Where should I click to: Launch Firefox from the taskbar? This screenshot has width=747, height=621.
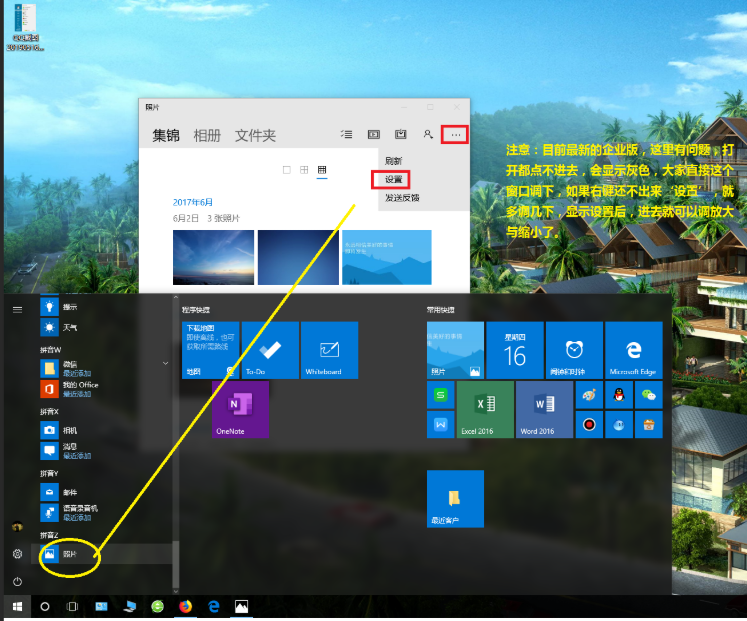pyautogui.click(x=185, y=606)
